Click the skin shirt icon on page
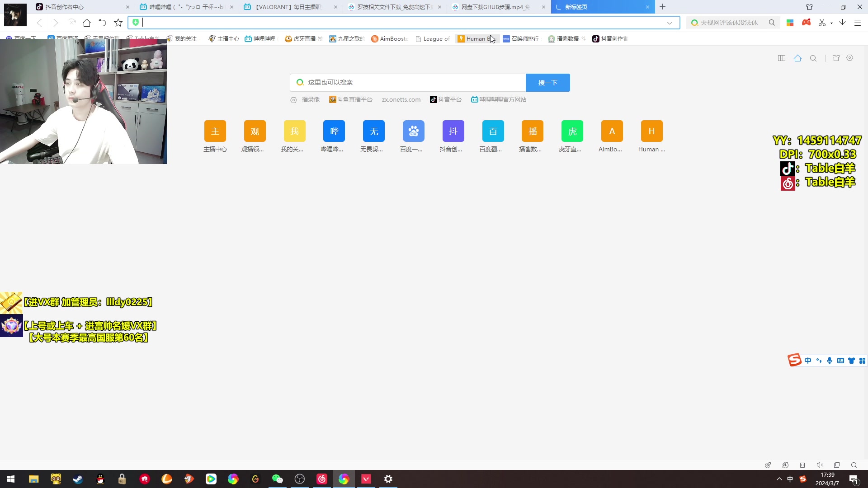868x488 pixels. click(x=836, y=58)
